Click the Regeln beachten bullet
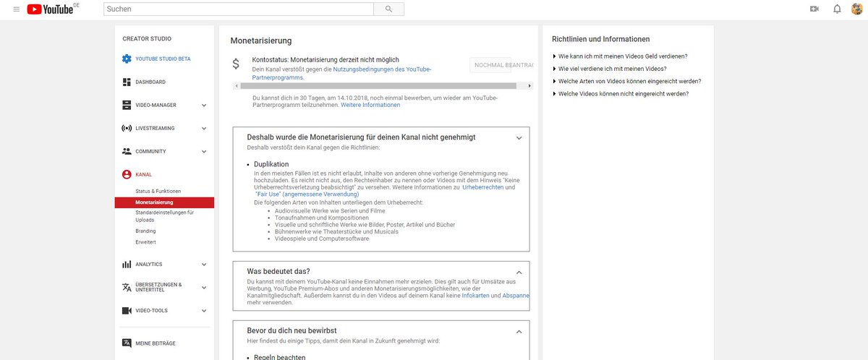This screenshot has width=868, height=360. pyautogui.click(x=279, y=357)
